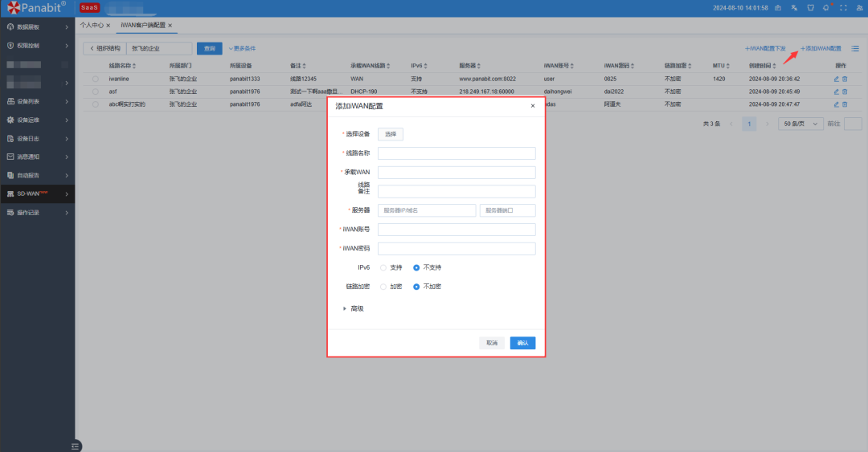Sort by 创建时间 column arrows
The image size is (868, 452).
click(x=775, y=66)
